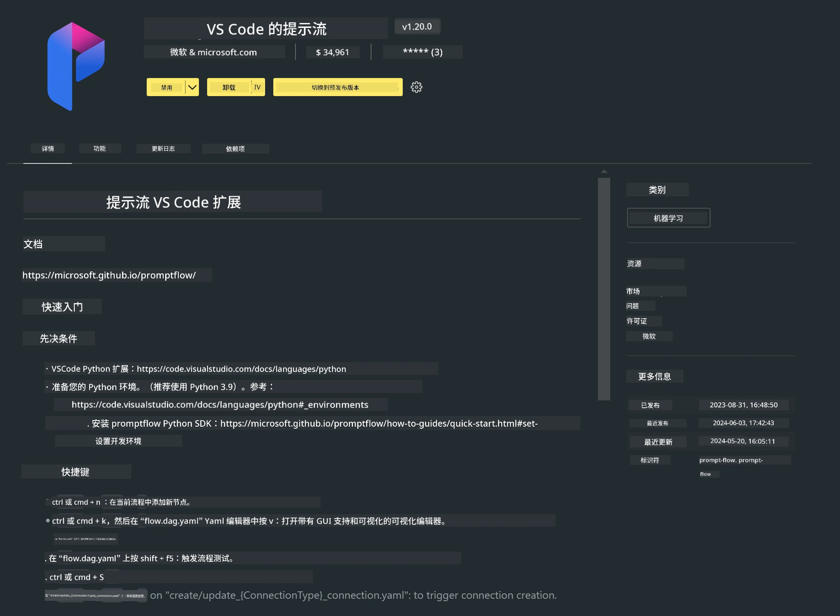Image resolution: width=840 pixels, height=616 pixels.
Task: Click the 类别 section heading
Action: click(x=657, y=190)
